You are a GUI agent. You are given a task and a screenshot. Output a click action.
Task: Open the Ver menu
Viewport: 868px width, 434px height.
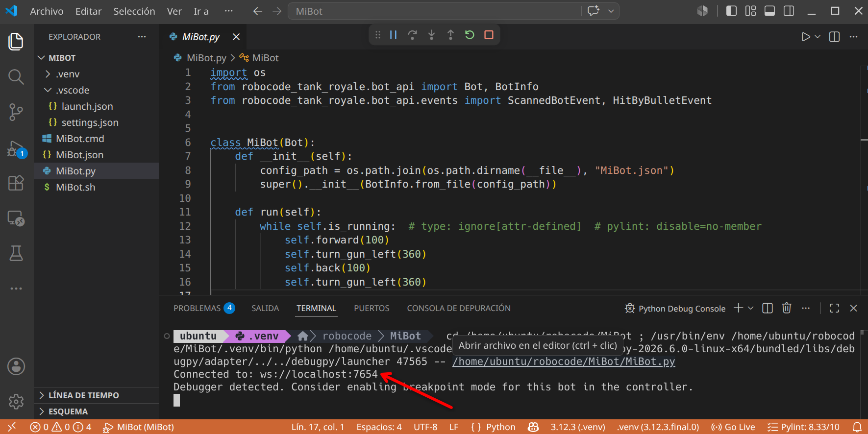pos(174,11)
